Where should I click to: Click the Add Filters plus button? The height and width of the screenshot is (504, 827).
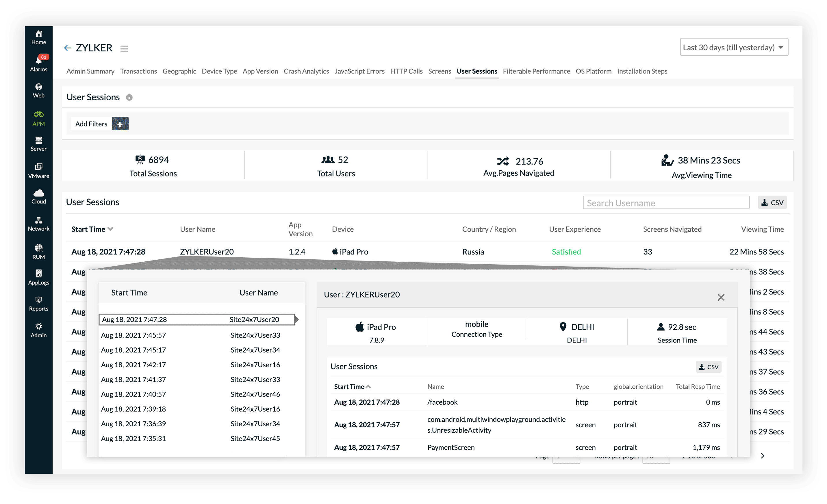point(120,124)
